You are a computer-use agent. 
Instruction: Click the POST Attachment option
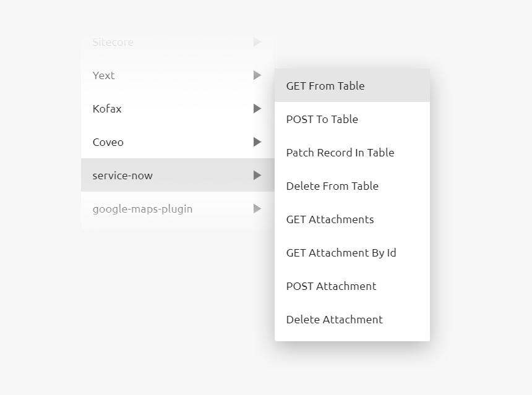point(331,286)
